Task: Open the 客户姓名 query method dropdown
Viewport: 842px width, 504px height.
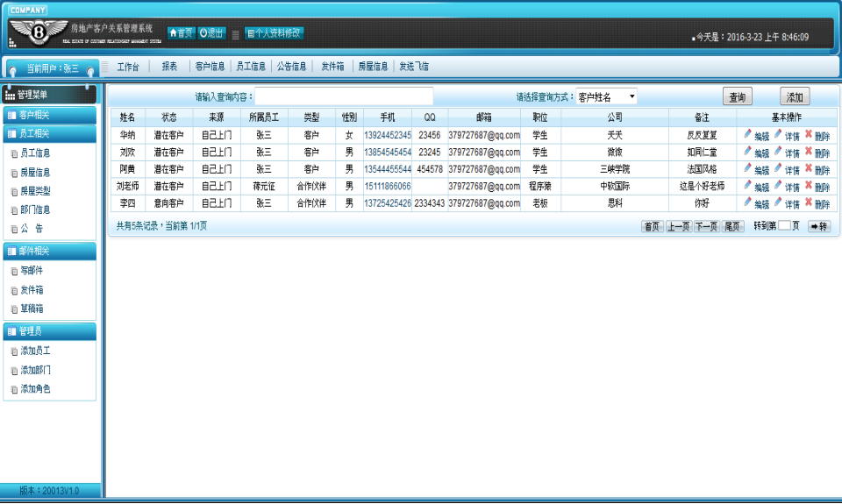Action: click(x=606, y=96)
